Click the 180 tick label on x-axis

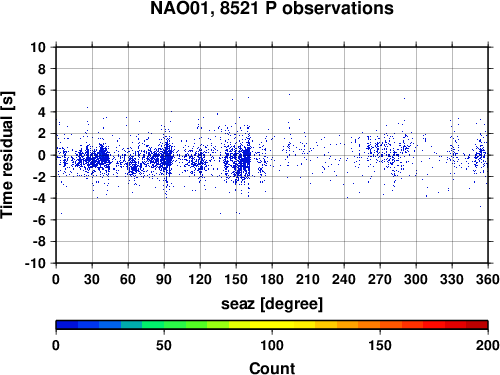click(272, 279)
